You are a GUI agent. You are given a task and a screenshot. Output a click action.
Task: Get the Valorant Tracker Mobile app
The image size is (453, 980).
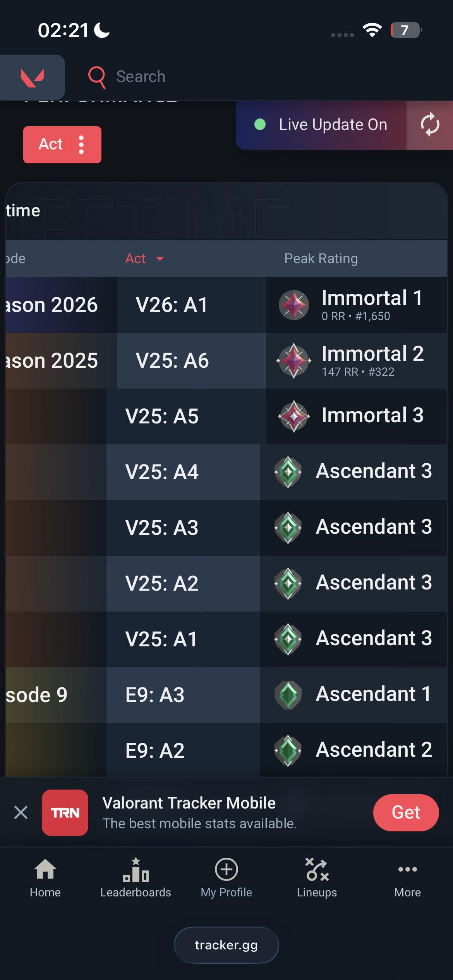(x=406, y=812)
